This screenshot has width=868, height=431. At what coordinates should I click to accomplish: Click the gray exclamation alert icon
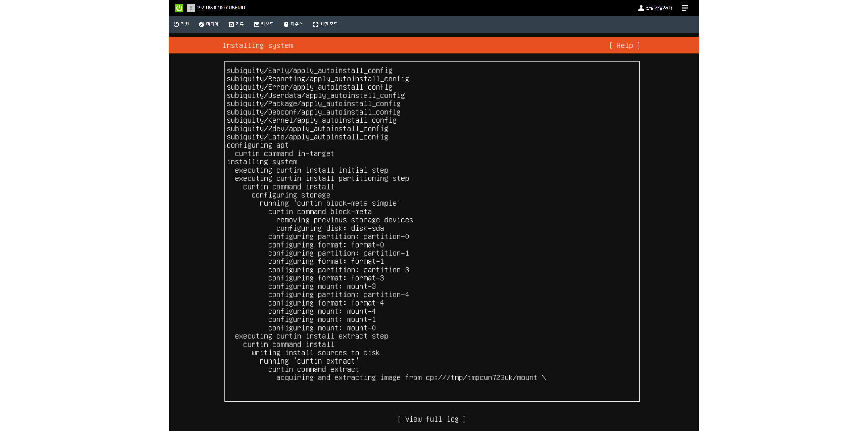(191, 8)
